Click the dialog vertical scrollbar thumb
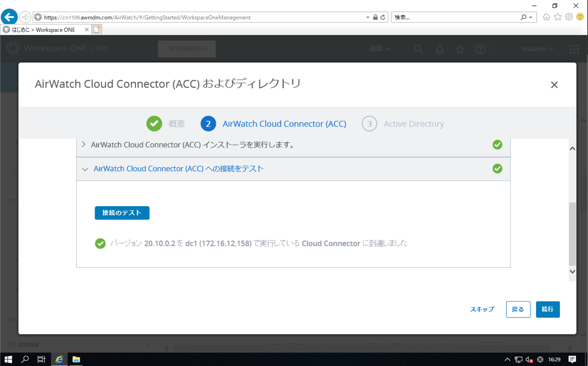Screen dimensions: 588x366 click(x=572, y=234)
